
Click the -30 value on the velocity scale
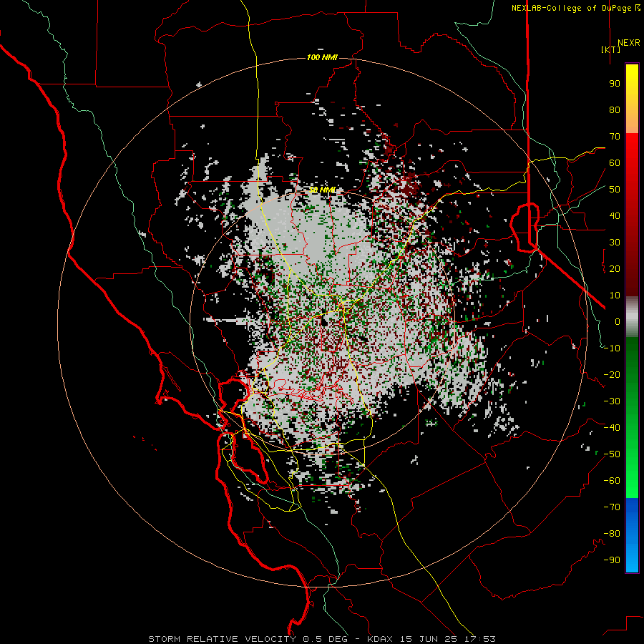point(612,401)
